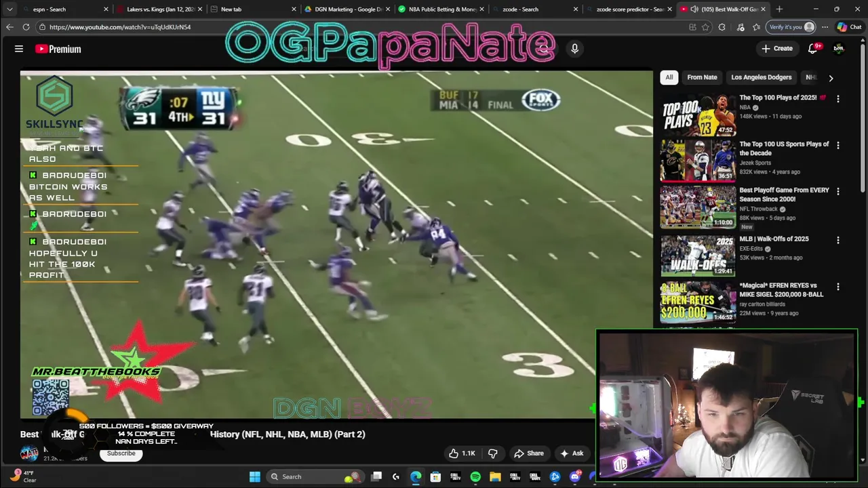Close the 'New tab' tab

coord(294,9)
